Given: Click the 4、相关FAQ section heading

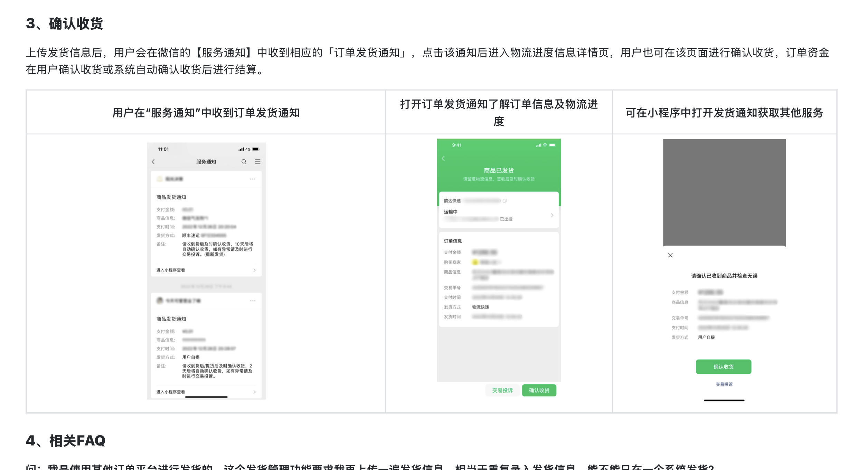Looking at the screenshot, I should tap(66, 441).
